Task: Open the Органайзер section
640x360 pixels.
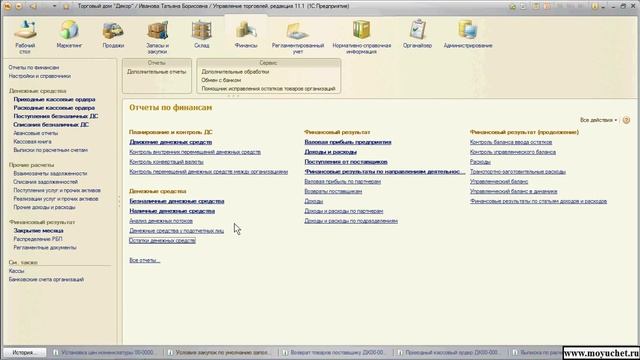Action: coord(417,34)
